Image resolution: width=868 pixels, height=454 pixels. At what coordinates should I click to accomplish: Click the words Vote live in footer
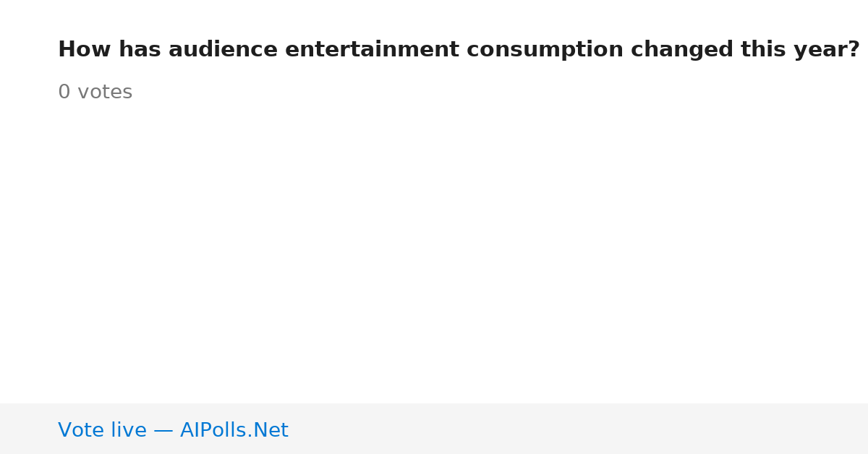pyautogui.click(x=102, y=430)
